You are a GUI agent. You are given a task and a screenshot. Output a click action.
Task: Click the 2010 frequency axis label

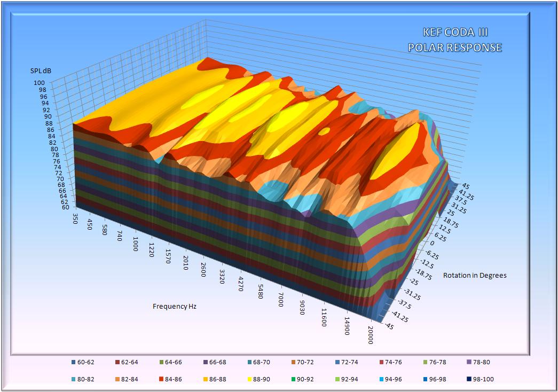click(185, 263)
